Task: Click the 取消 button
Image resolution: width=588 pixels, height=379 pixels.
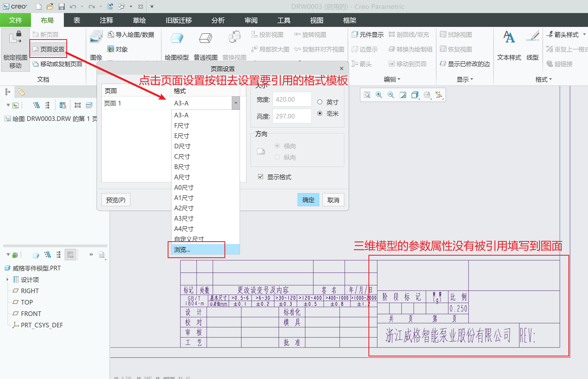Action: click(333, 200)
